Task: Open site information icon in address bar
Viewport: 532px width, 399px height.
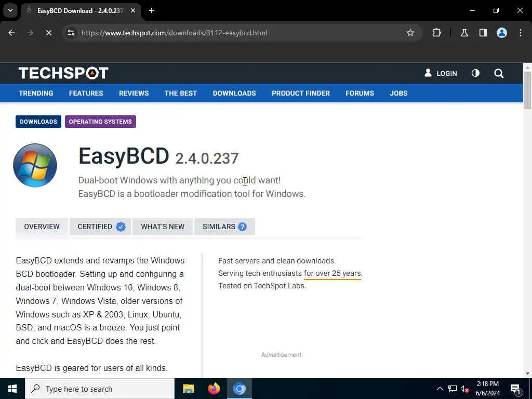Action: click(x=71, y=33)
